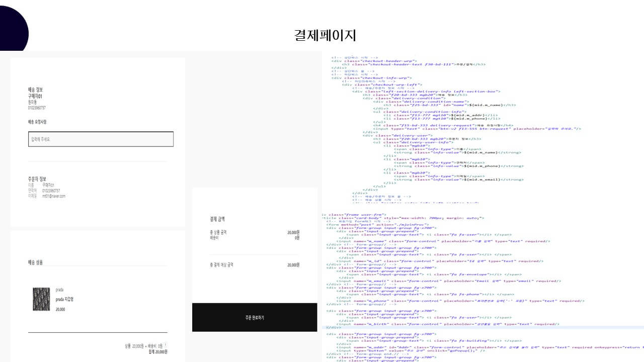Click the 배송 요청사항 request input field
Image resolution: width=644 pixels, height=362 pixels.
(101, 139)
